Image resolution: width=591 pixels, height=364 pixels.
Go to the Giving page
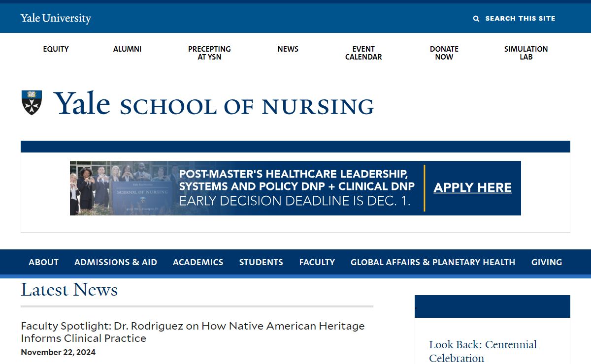click(x=547, y=262)
